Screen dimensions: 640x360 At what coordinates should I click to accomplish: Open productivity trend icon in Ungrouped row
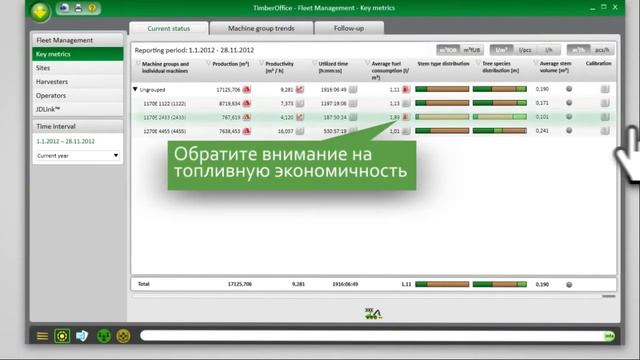(300, 89)
